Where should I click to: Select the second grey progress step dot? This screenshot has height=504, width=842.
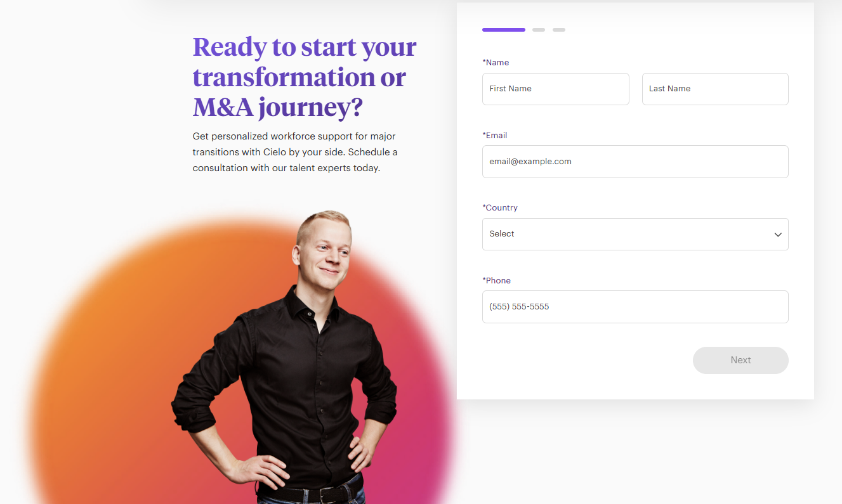coord(539,30)
